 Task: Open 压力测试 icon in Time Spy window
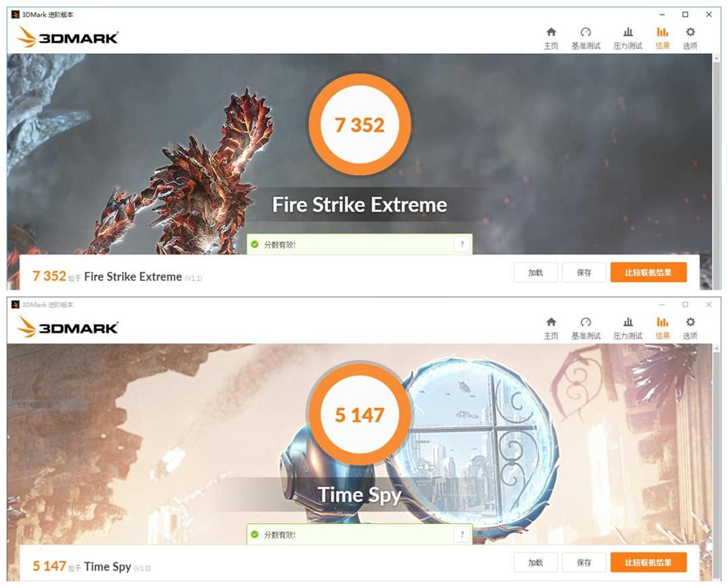(628, 328)
